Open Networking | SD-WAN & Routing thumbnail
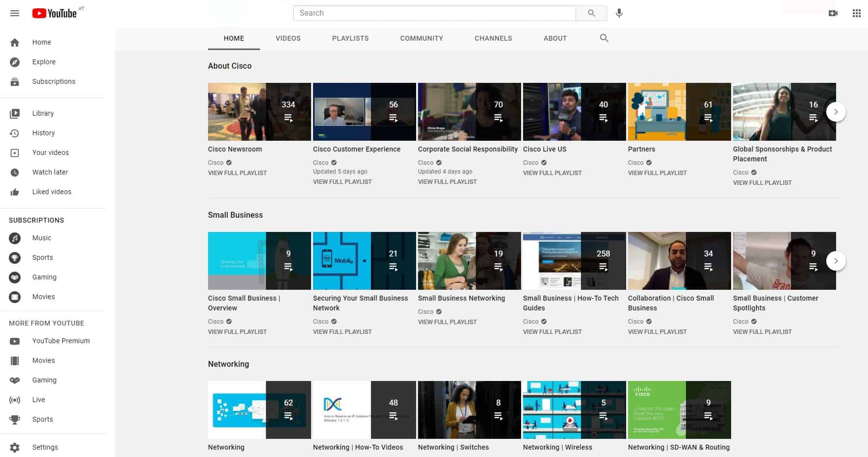The height and width of the screenshot is (457, 868). point(680,410)
